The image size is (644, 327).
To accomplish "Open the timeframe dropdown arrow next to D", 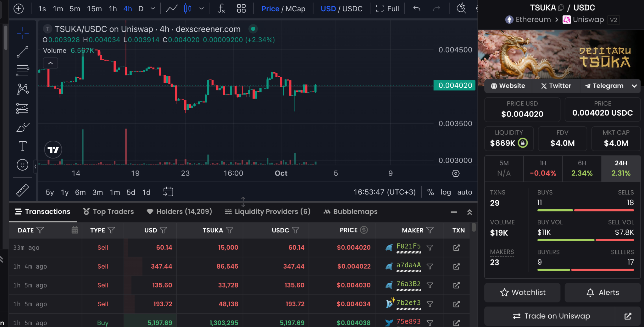I will (153, 9).
